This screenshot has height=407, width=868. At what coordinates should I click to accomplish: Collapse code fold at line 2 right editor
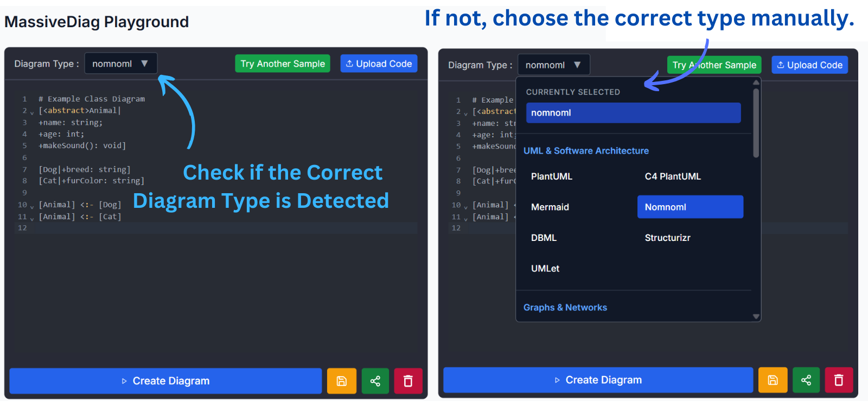pos(465,113)
